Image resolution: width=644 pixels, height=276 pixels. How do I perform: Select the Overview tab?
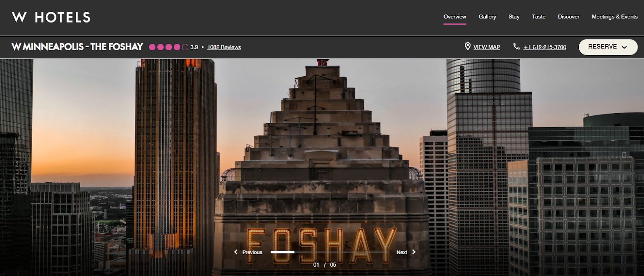click(x=454, y=17)
